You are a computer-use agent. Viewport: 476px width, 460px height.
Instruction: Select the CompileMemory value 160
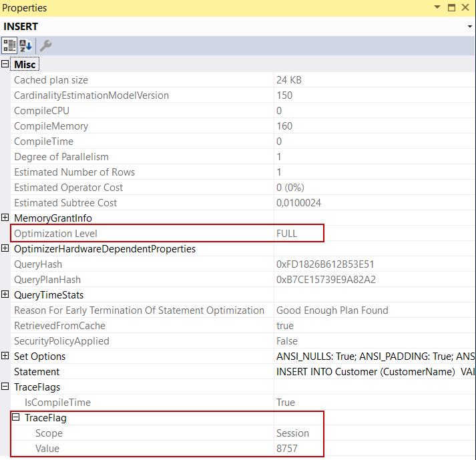284,126
